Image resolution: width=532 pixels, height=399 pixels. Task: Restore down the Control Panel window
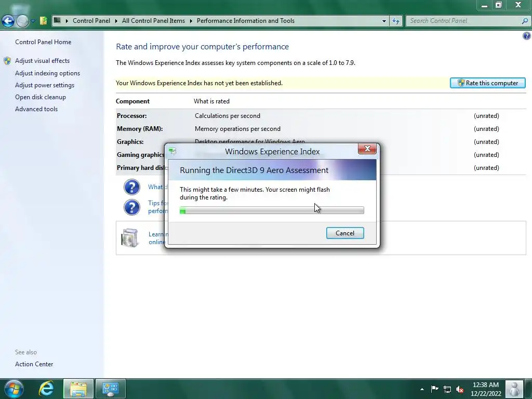coord(498,5)
